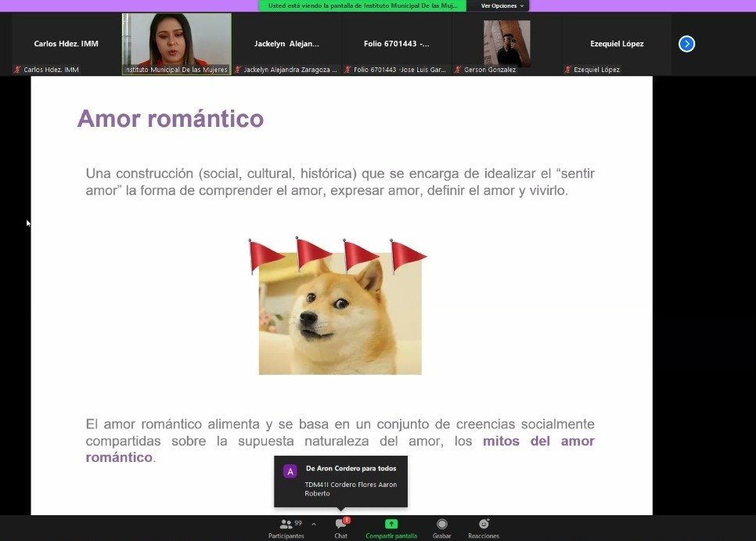Click the green Compartir pantalla icon
This screenshot has height=541, width=756.
point(391,524)
